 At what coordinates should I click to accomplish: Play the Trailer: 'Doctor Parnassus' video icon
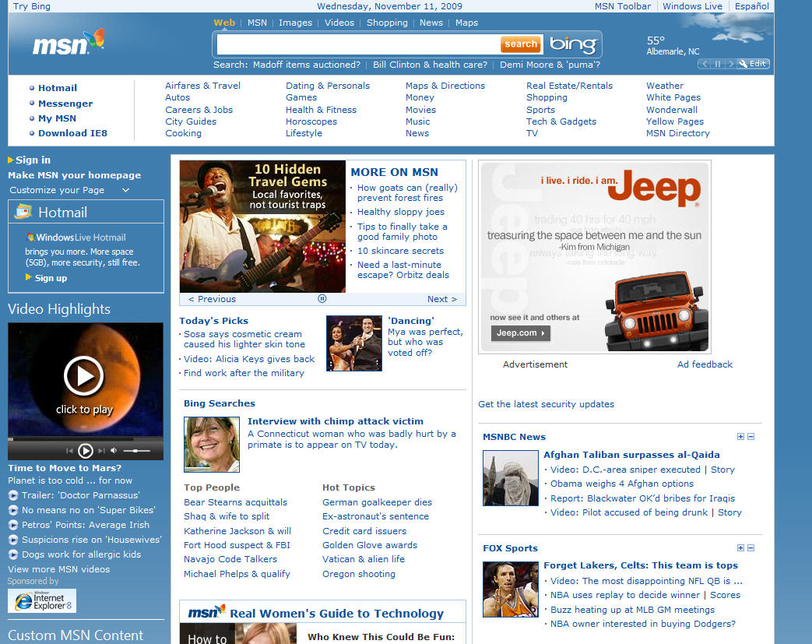tap(13, 495)
